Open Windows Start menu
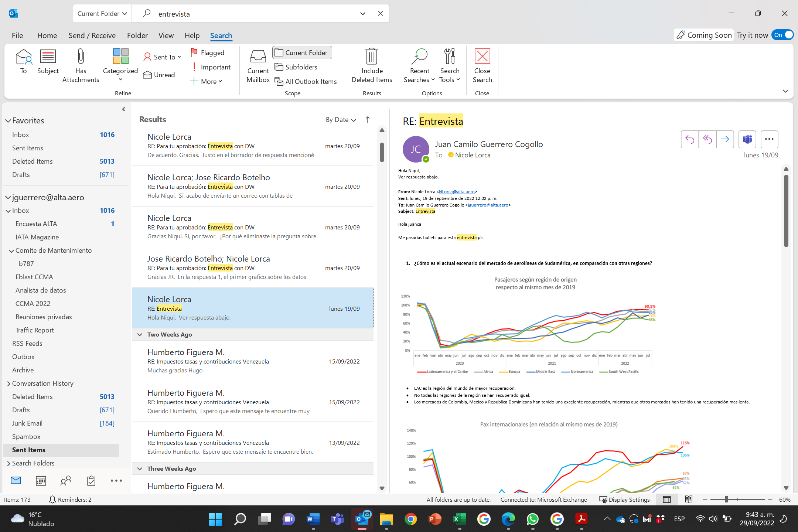This screenshot has width=798, height=532. (215, 519)
